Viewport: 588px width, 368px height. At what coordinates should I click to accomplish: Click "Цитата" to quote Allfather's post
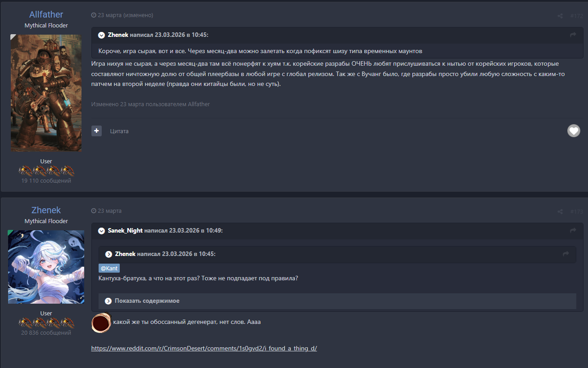coord(119,131)
